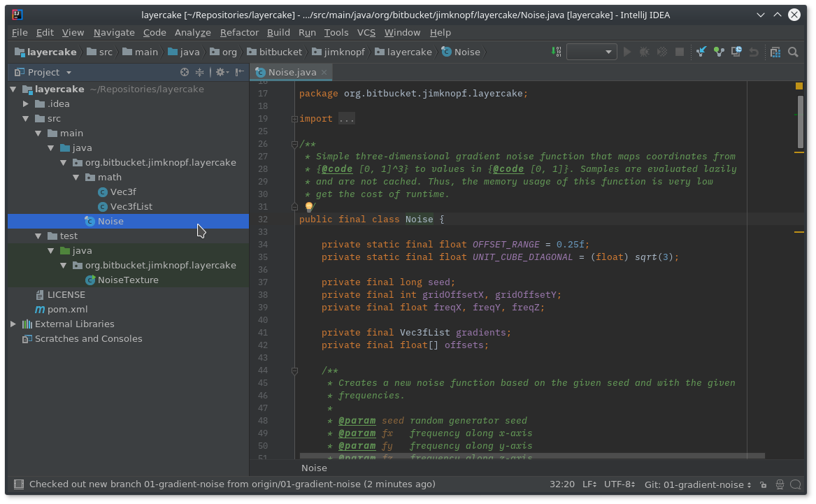Image resolution: width=816 pixels, height=504 pixels.
Task: Click the VCS Commit icon
Action: [719, 52]
